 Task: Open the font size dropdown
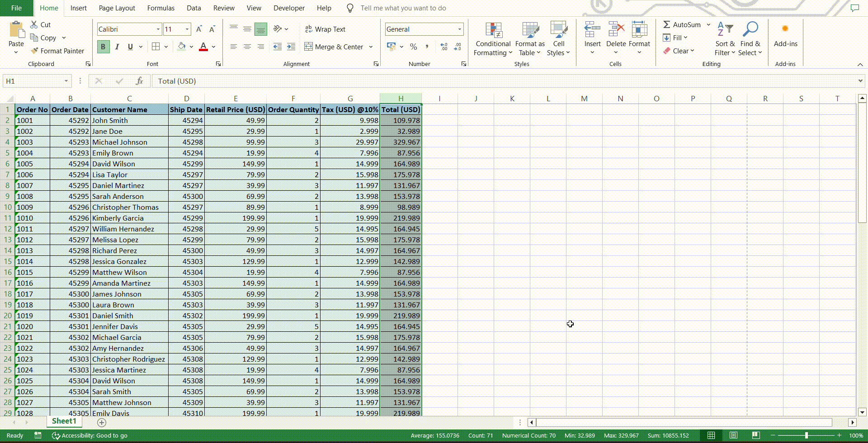pyautogui.click(x=187, y=29)
